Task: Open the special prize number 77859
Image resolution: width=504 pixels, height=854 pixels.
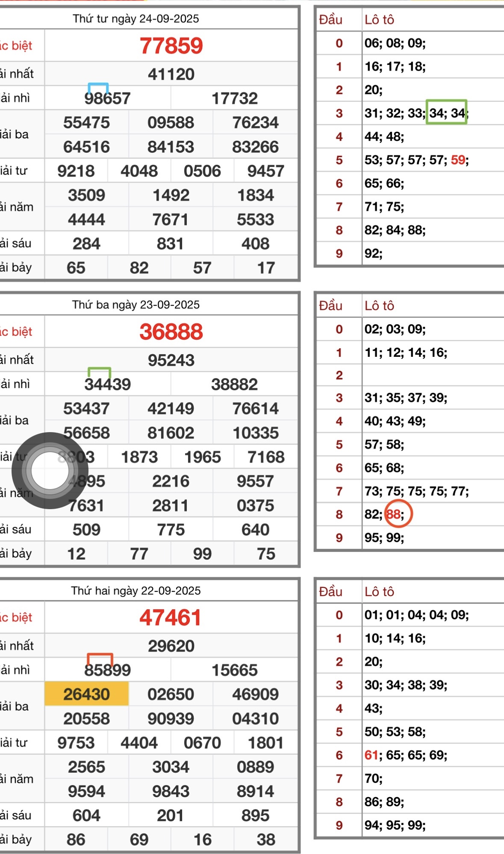Action: pyautogui.click(x=171, y=46)
